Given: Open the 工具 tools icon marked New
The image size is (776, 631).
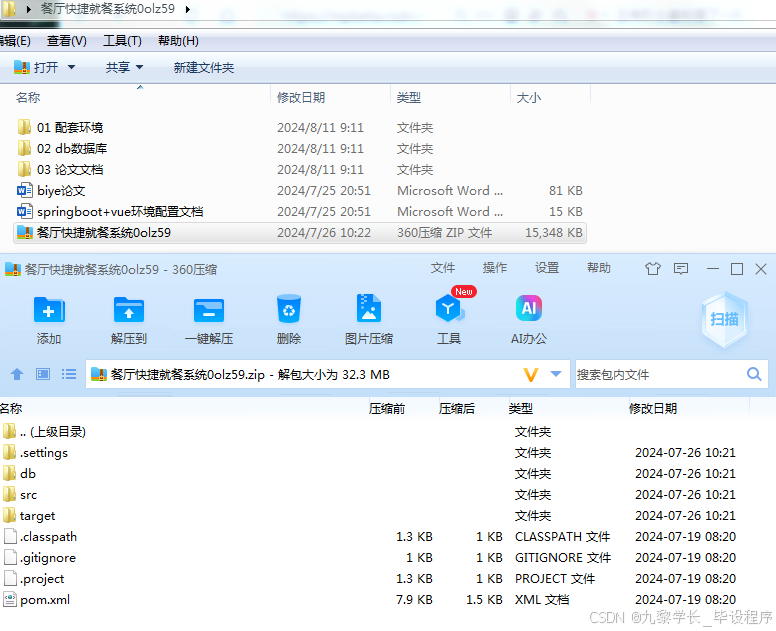Looking at the screenshot, I should (x=449, y=309).
